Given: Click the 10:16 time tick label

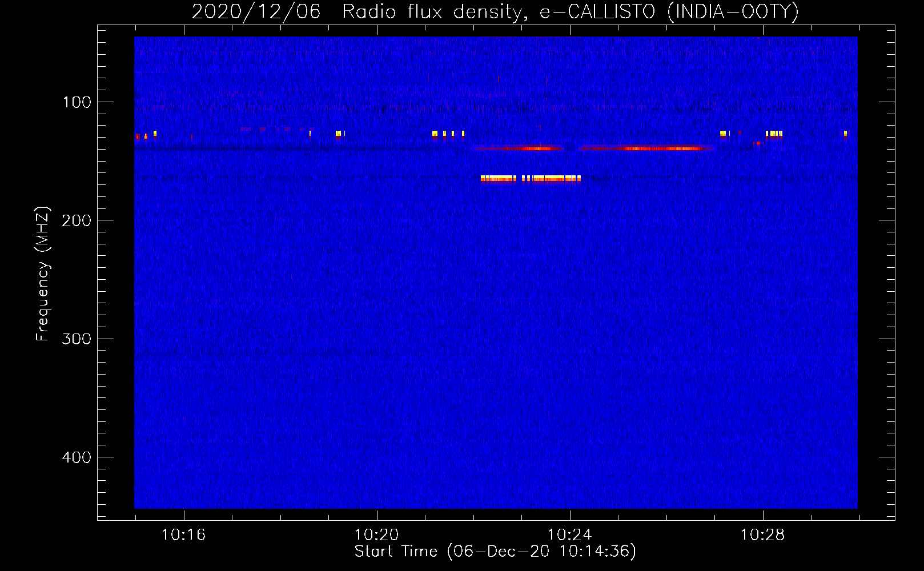Looking at the screenshot, I should (x=183, y=535).
